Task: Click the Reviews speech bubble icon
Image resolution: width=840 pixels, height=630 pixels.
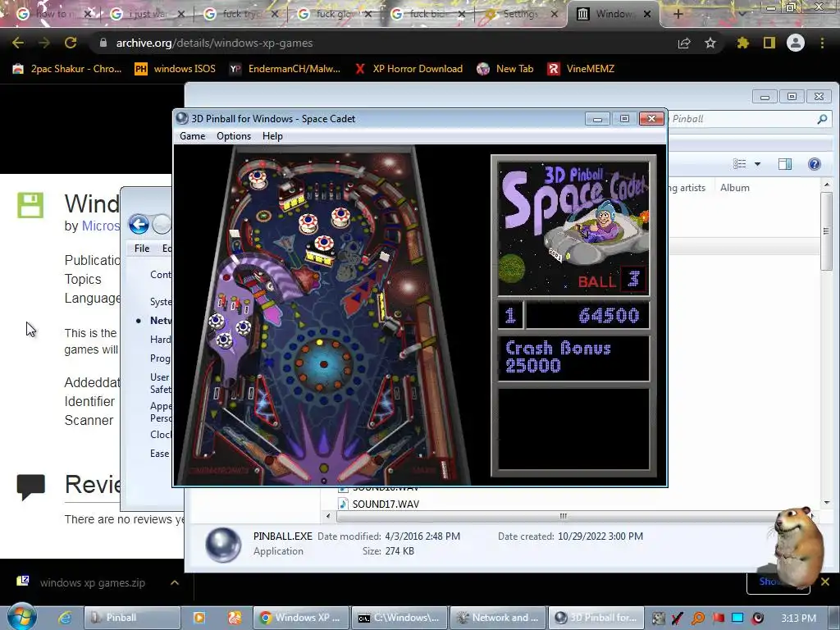Action: point(30,487)
